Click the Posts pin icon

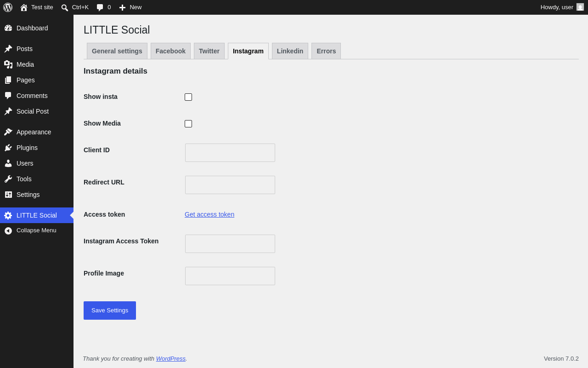(8, 49)
